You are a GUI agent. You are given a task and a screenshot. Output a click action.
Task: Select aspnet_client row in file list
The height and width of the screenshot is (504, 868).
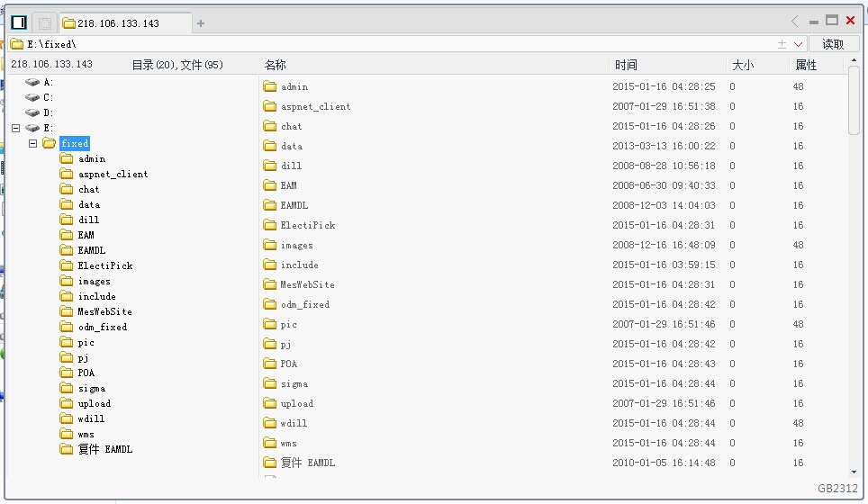coord(553,106)
